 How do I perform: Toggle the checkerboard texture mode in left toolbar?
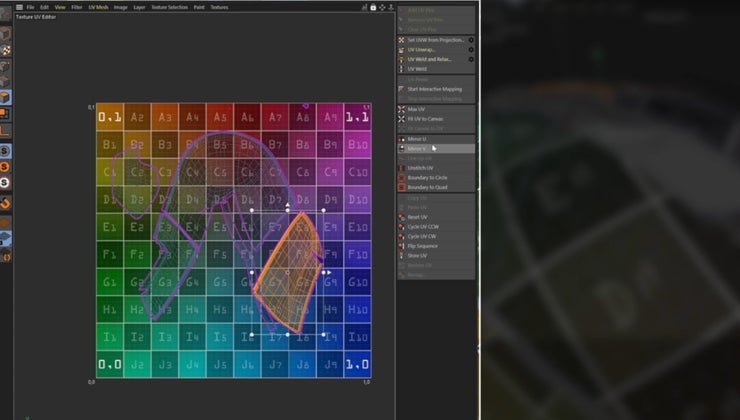click(x=6, y=49)
